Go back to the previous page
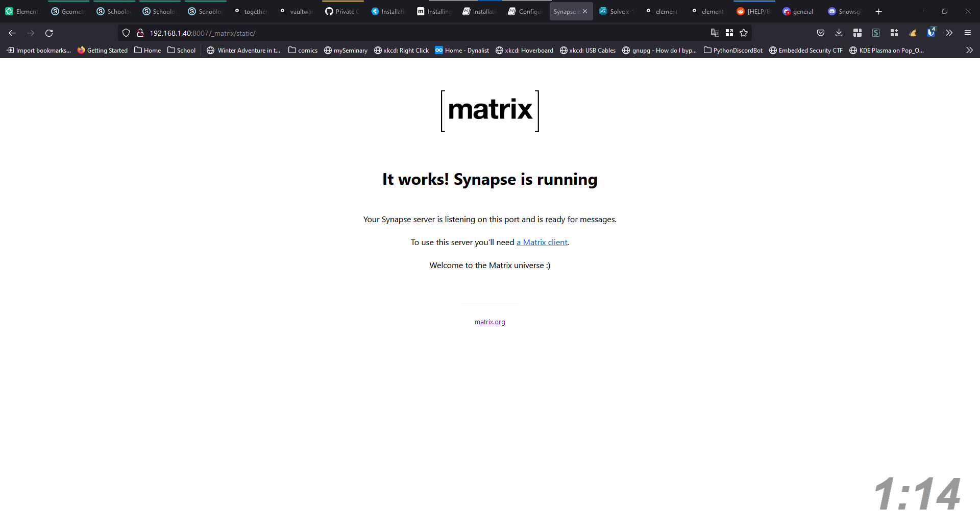This screenshot has height=531, width=980. [x=12, y=33]
